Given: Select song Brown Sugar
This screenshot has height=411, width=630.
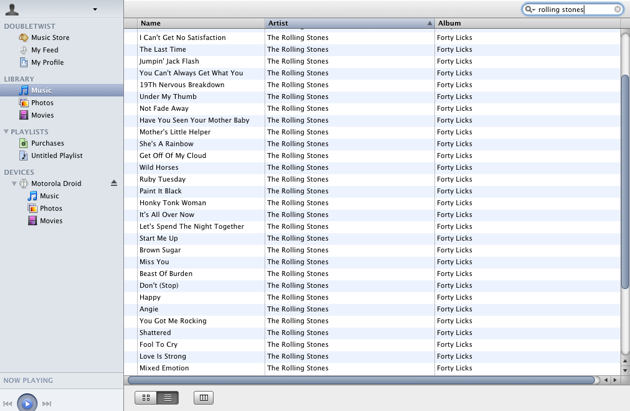Looking at the screenshot, I should click(160, 250).
